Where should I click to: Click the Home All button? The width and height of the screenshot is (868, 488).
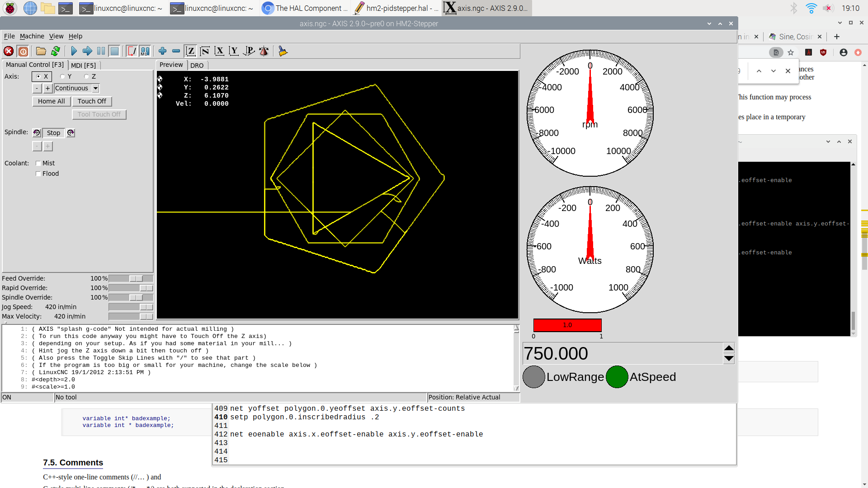tap(52, 101)
